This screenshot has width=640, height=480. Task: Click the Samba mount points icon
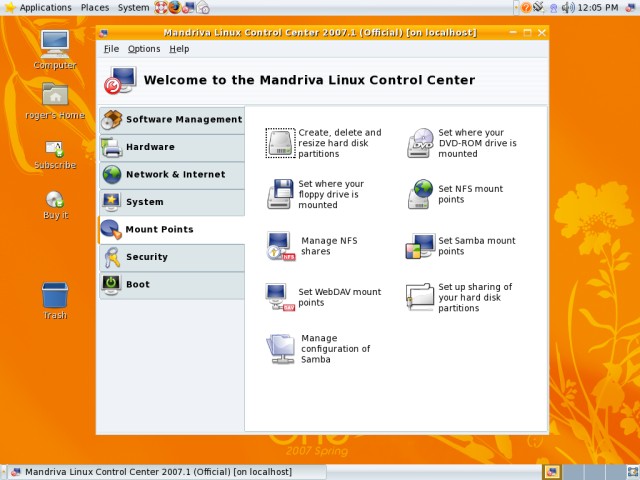(421, 246)
